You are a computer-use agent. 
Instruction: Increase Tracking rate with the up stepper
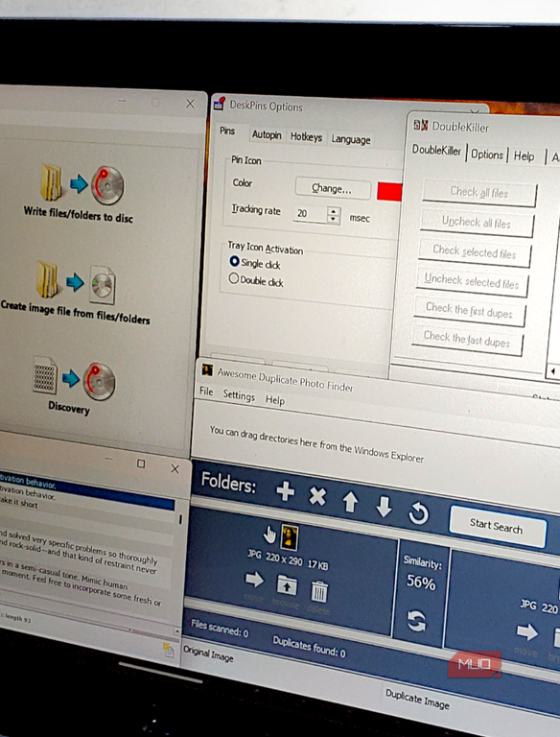pos(333,211)
